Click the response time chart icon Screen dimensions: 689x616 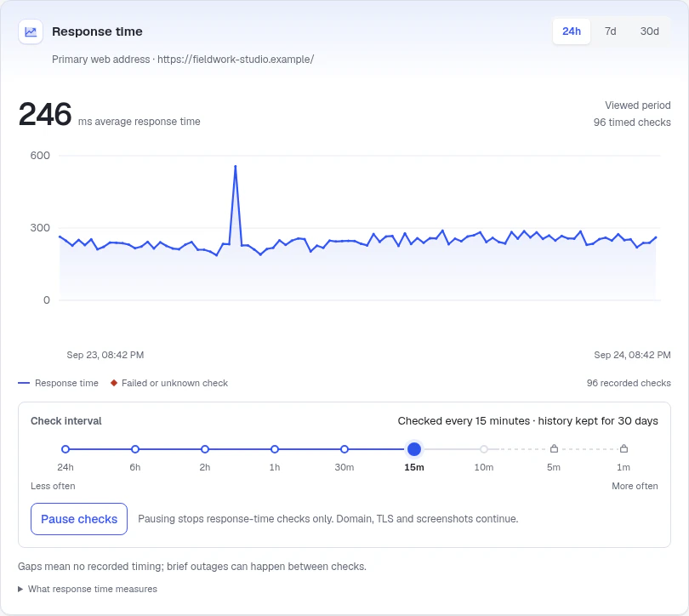coord(31,31)
